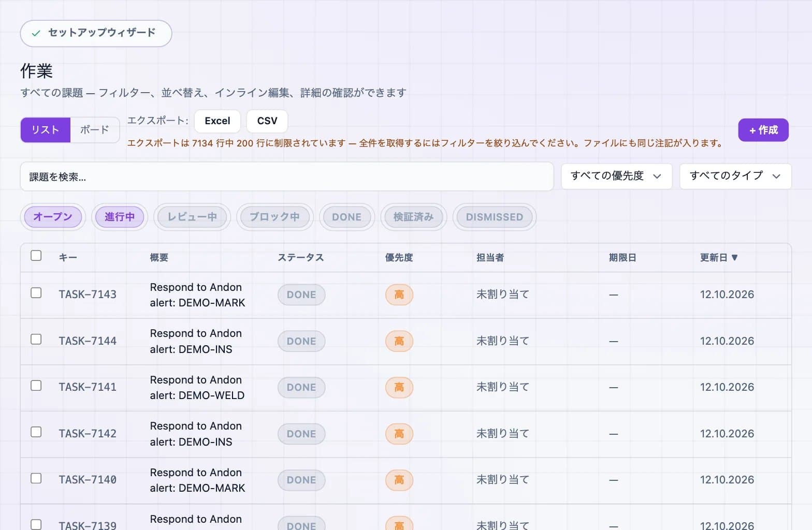Toggle the レビュー中 status filter chip
Viewport: 812px width, 530px height.
point(192,217)
